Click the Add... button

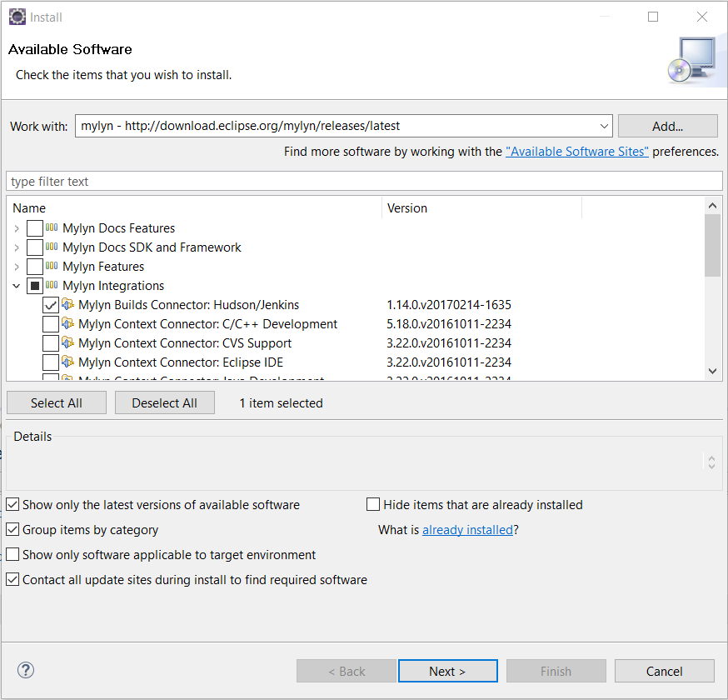(x=668, y=126)
